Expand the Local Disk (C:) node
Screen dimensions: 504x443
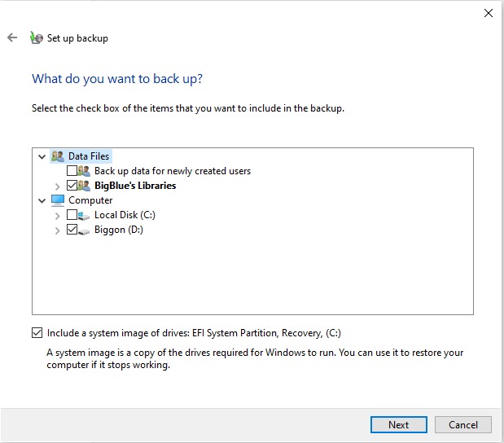click(x=57, y=216)
